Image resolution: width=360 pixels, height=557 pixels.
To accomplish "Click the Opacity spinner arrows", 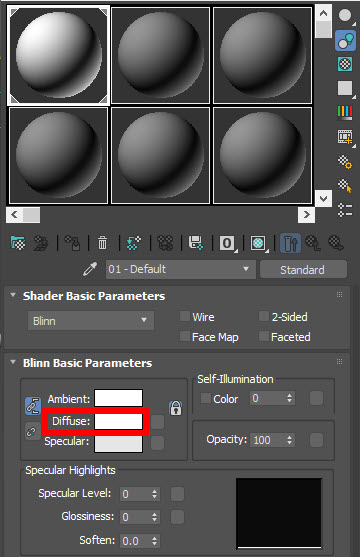I will tap(290, 440).
